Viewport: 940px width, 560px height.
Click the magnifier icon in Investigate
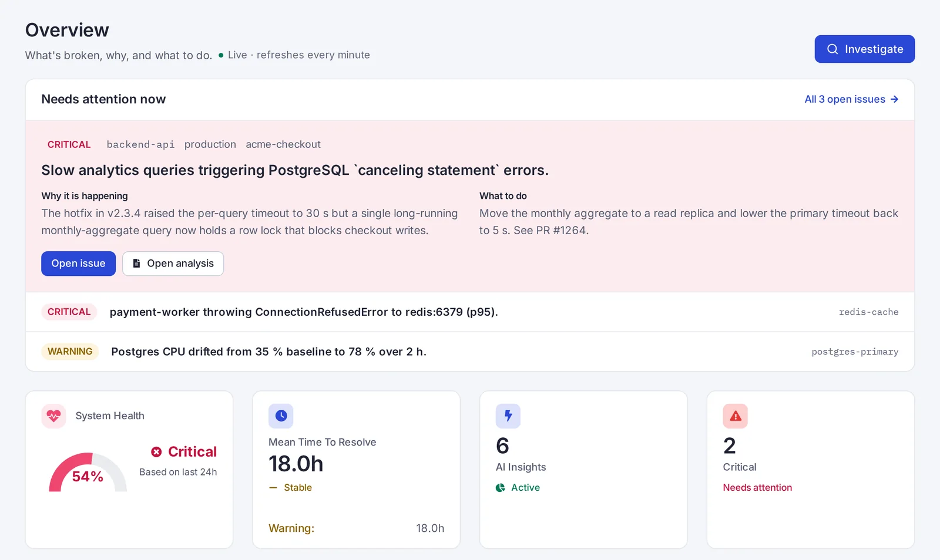click(x=832, y=49)
